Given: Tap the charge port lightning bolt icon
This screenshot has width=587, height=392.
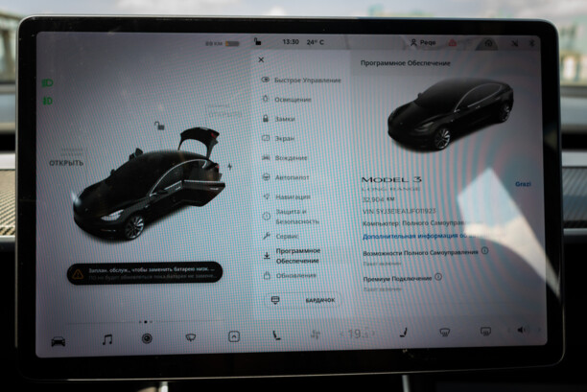Looking at the screenshot, I should pyautogui.click(x=230, y=166).
